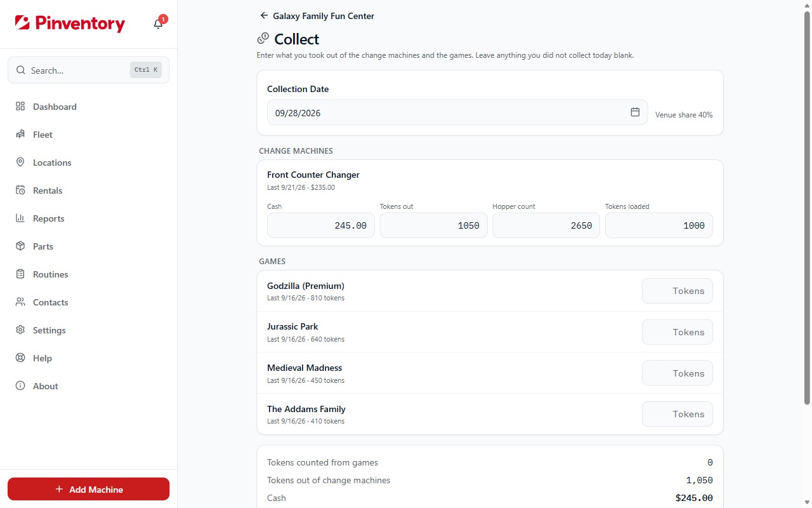This screenshot has height=508, width=812.
Task: Open the Help page
Action: (88, 358)
